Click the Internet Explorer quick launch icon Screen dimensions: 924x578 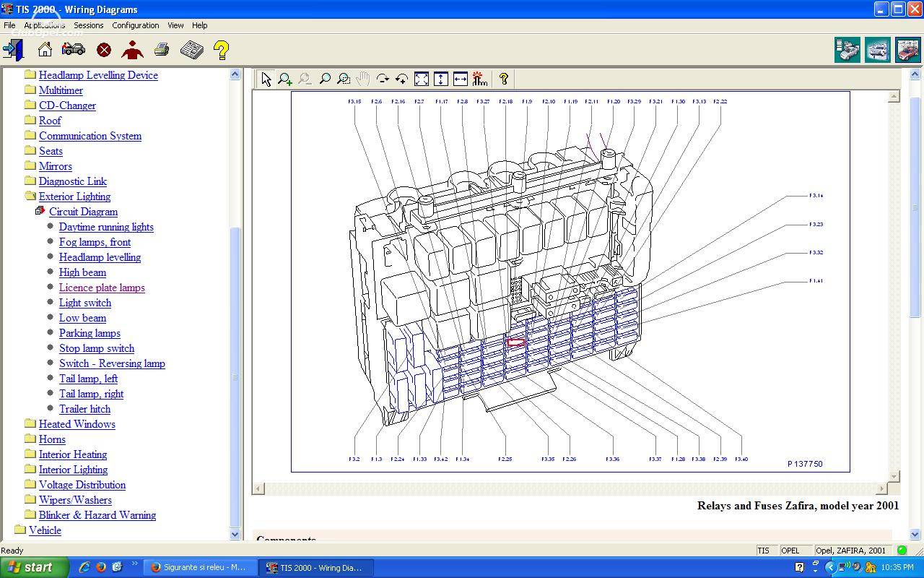84,567
